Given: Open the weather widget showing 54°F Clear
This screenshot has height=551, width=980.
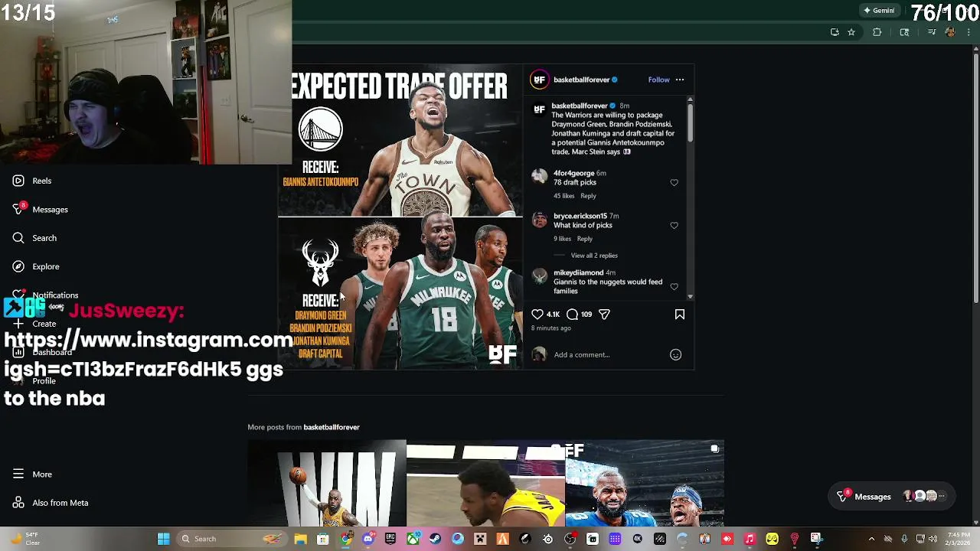Looking at the screenshot, I should point(24,539).
